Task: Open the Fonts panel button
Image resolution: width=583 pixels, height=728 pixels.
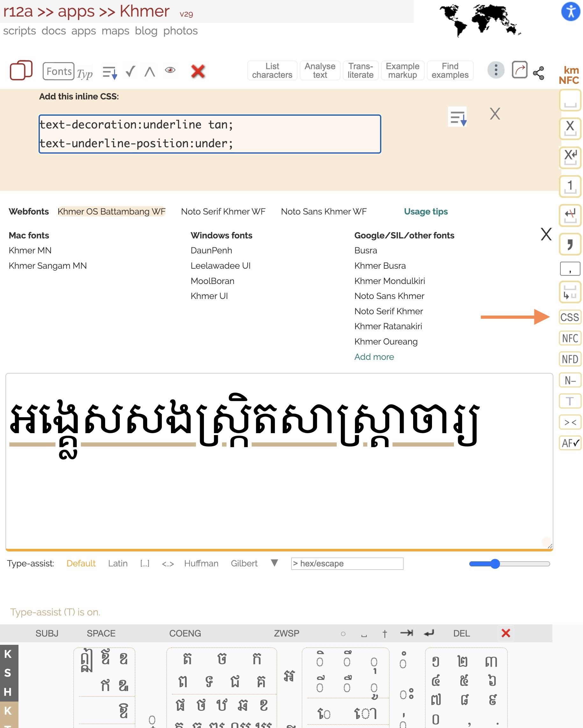Action: (59, 71)
